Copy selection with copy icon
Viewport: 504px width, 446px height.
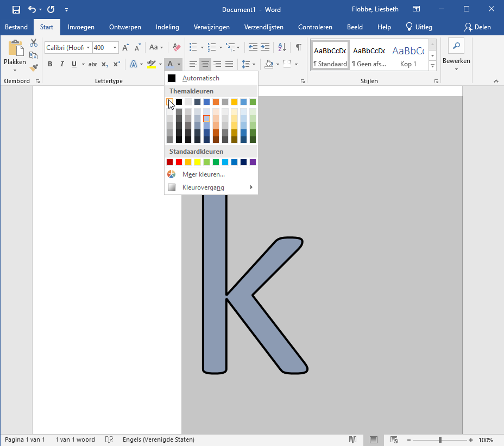[x=34, y=55]
